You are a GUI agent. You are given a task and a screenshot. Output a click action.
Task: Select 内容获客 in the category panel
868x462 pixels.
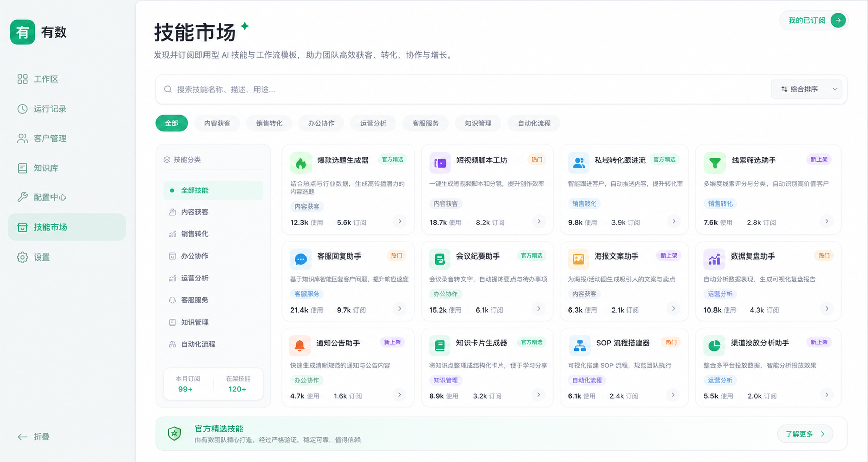(x=213, y=212)
